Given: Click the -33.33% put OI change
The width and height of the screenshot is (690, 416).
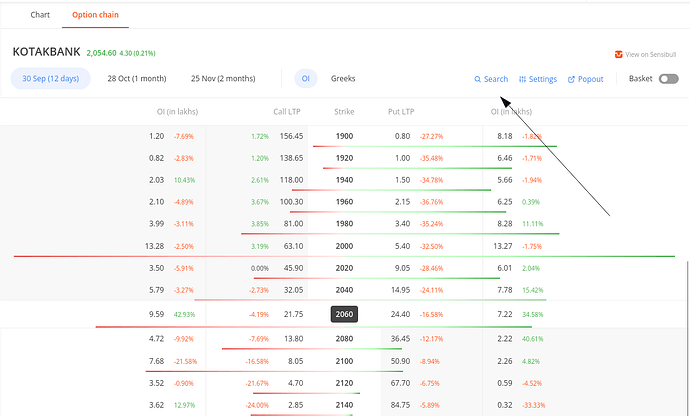Looking at the screenshot, I should pos(534,405).
